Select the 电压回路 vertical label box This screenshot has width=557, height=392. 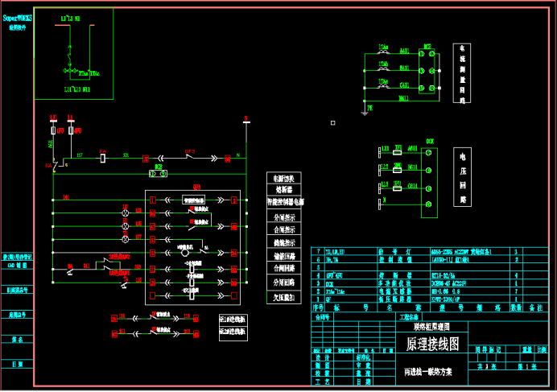[x=463, y=177]
